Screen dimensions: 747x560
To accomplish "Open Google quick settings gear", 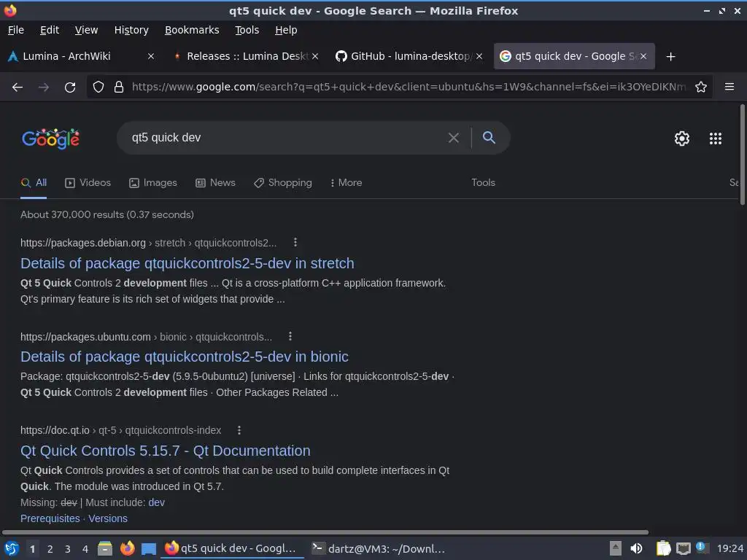I will [682, 138].
